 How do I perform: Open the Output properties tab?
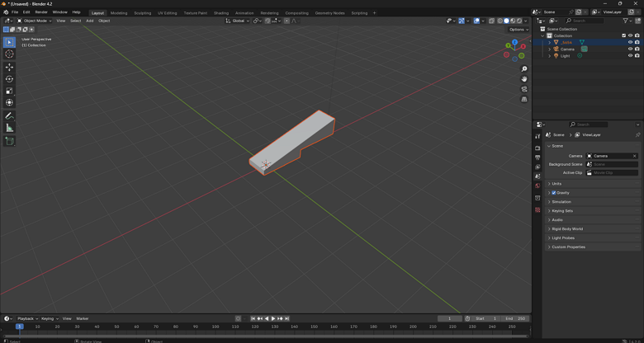pyautogui.click(x=537, y=157)
